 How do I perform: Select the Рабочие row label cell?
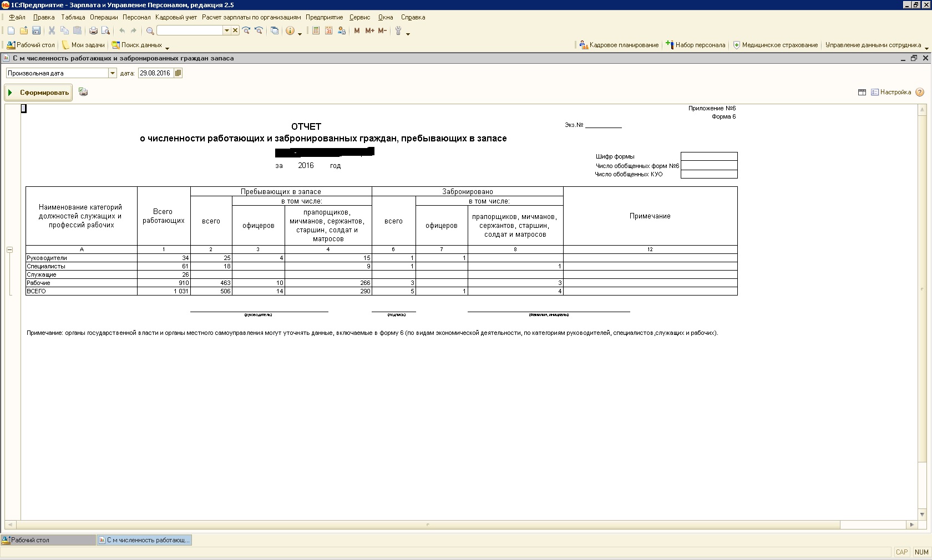pos(82,283)
